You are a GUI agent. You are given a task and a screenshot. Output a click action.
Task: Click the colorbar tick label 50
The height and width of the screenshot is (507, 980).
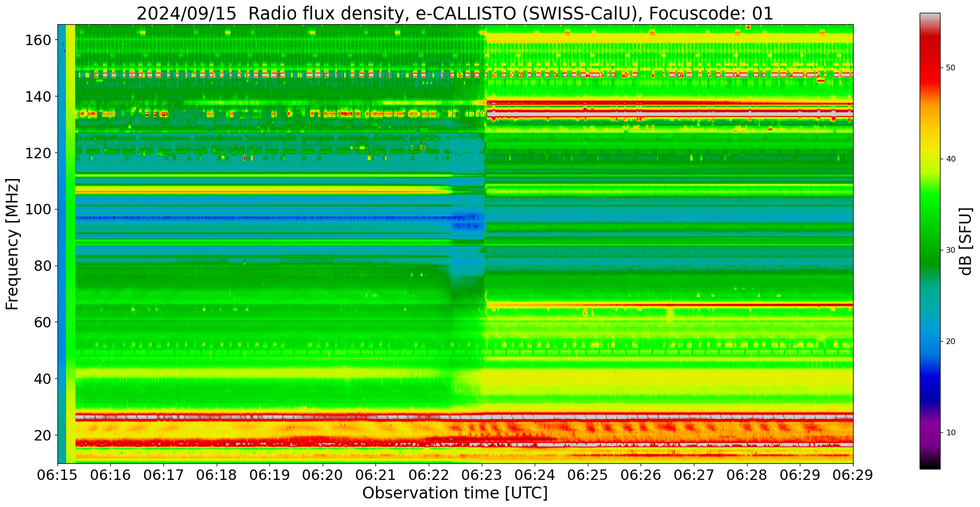click(x=951, y=68)
